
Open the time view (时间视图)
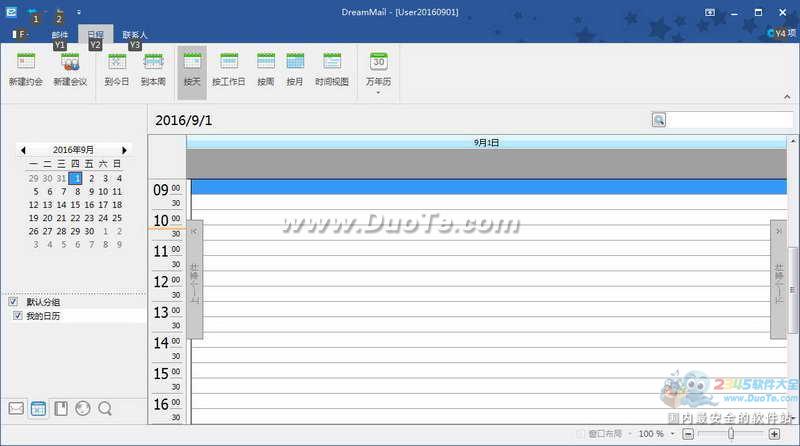[332, 70]
